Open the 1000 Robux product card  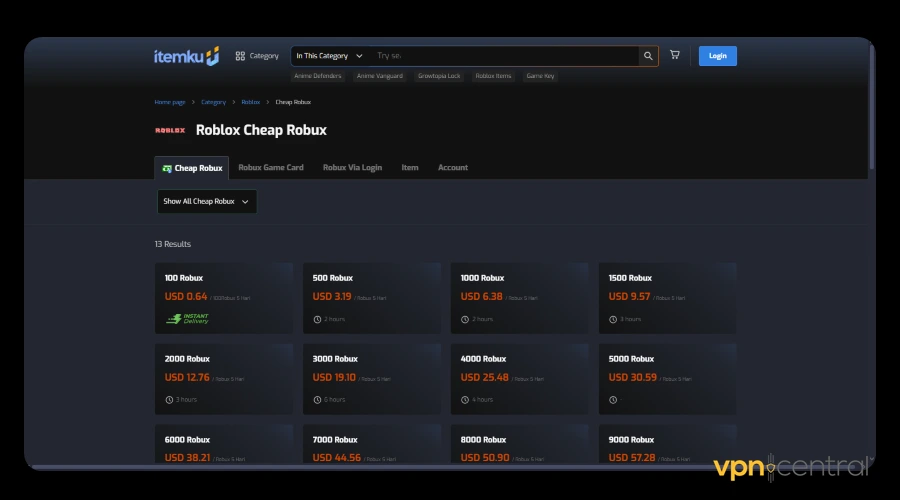[516, 297]
